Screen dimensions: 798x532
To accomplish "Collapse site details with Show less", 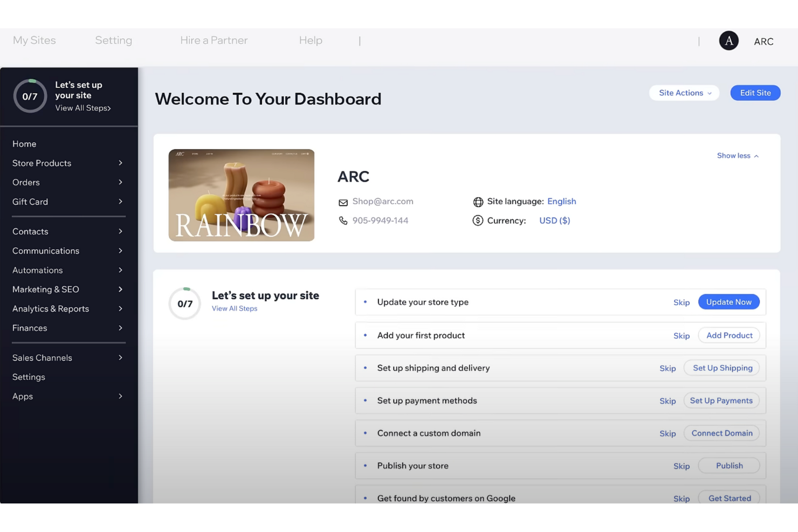I will pyautogui.click(x=737, y=156).
